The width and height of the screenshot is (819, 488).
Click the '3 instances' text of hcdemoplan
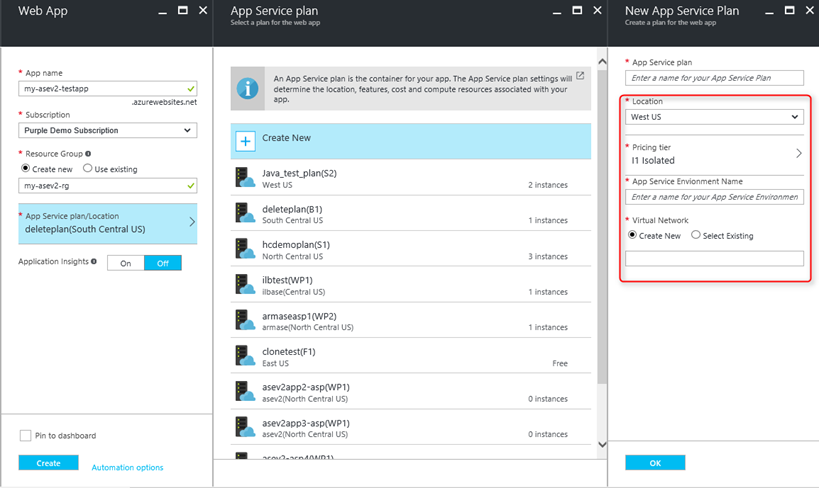[547, 257]
